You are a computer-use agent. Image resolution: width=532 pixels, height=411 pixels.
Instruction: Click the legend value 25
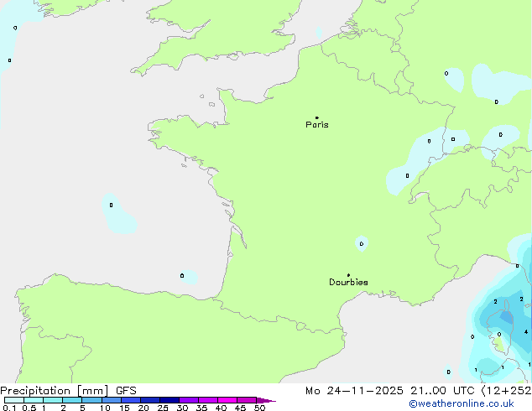163,408
